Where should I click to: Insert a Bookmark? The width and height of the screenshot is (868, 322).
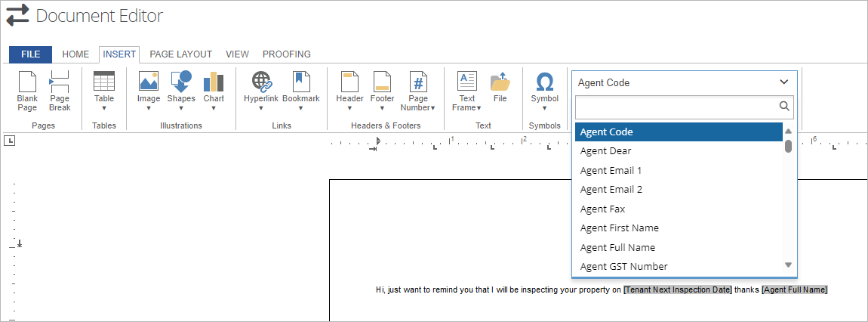[301, 91]
